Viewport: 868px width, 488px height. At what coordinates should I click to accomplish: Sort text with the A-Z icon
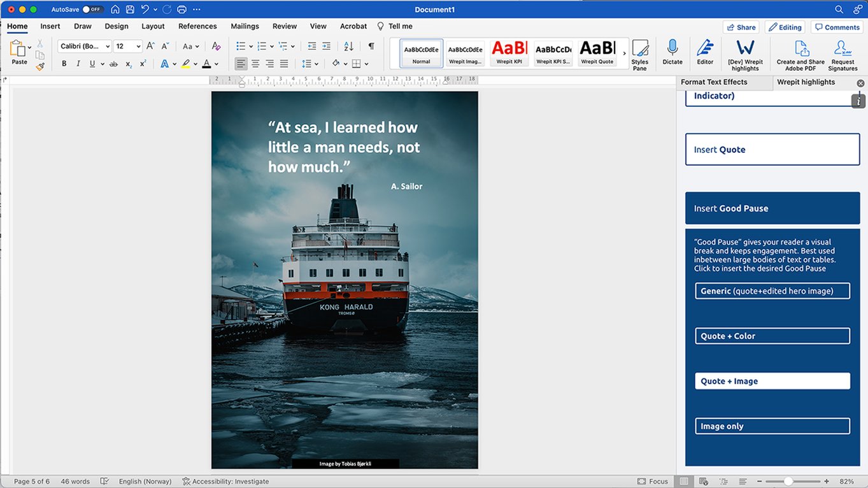tap(348, 47)
